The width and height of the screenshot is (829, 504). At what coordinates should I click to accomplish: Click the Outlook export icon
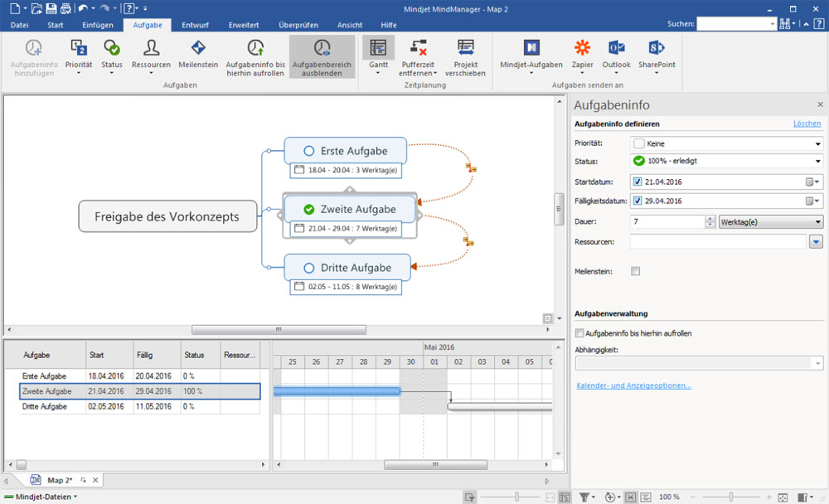[x=616, y=48]
